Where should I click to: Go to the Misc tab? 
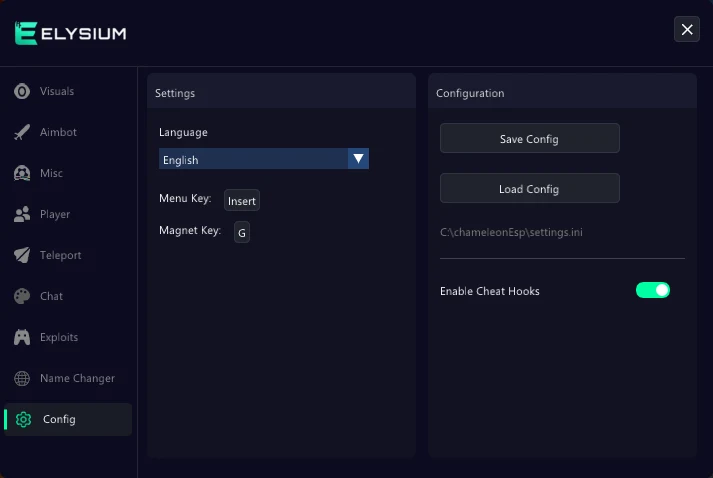pos(51,173)
